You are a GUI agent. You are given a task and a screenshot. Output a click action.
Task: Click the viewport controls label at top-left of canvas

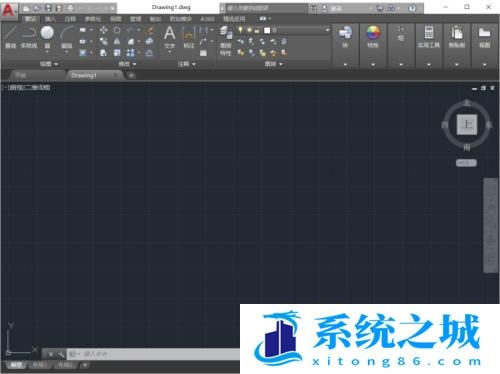click(x=27, y=88)
